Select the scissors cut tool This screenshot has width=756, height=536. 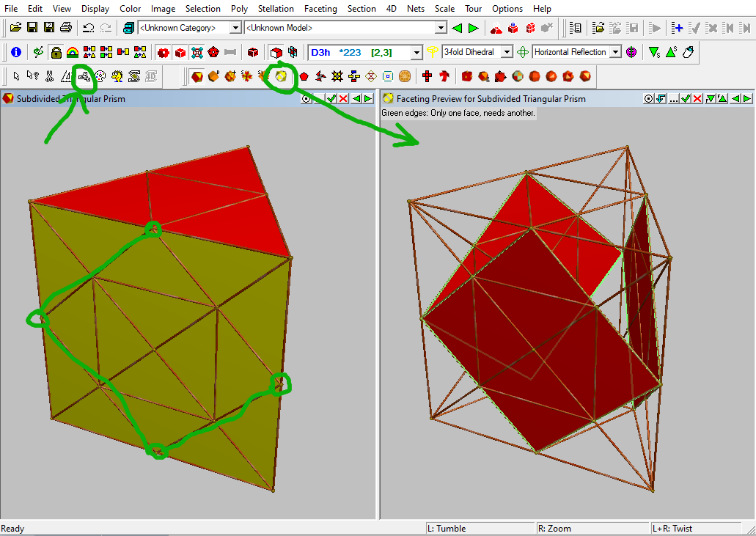click(50, 76)
